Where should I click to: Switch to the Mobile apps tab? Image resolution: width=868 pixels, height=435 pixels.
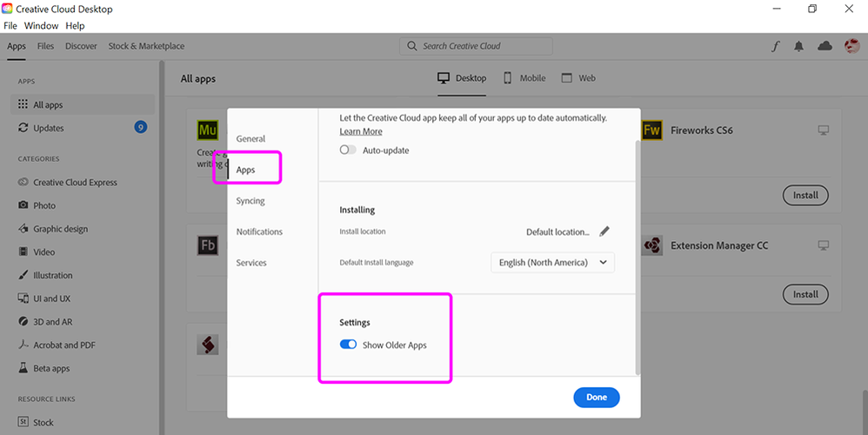pyautogui.click(x=524, y=78)
